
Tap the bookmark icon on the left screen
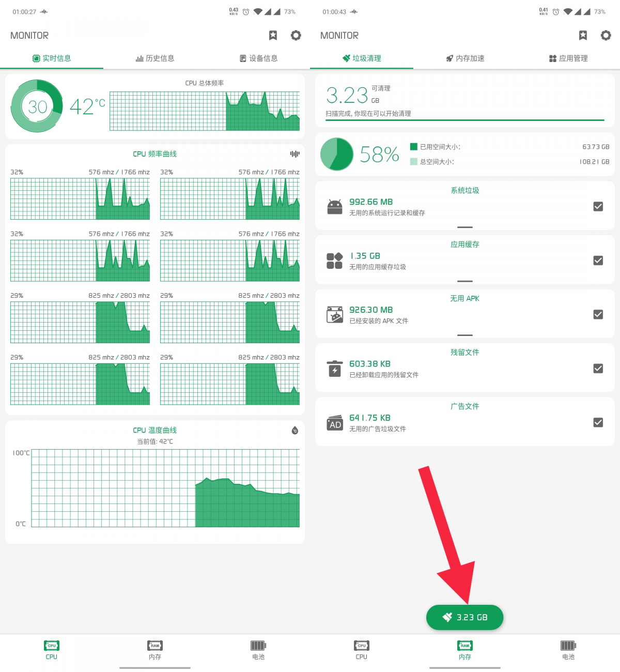(x=273, y=35)
